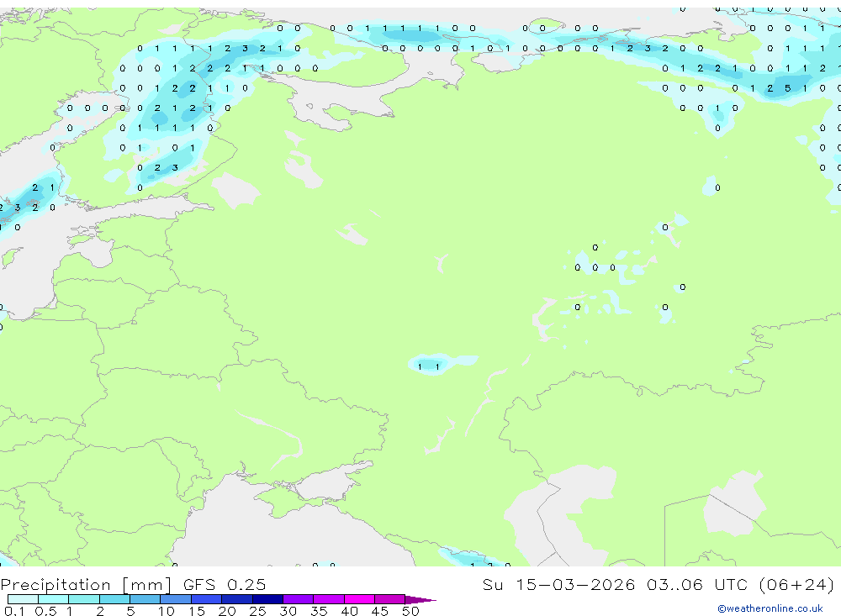Click the 20–25 mm legend color swatch
The image size is (841, 616).
tap(237, 599)
